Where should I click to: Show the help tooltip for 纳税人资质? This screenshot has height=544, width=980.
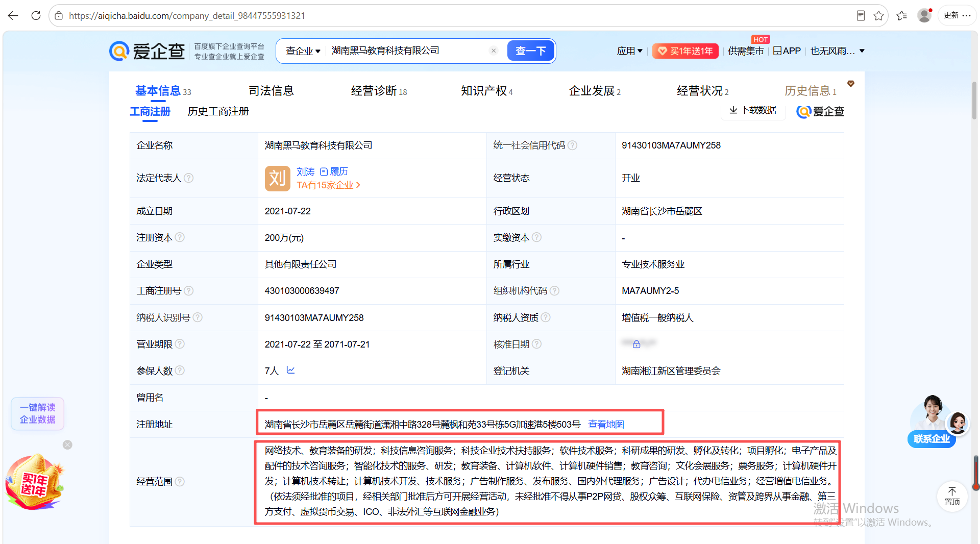pyautogui.click(x=546, y=317)
